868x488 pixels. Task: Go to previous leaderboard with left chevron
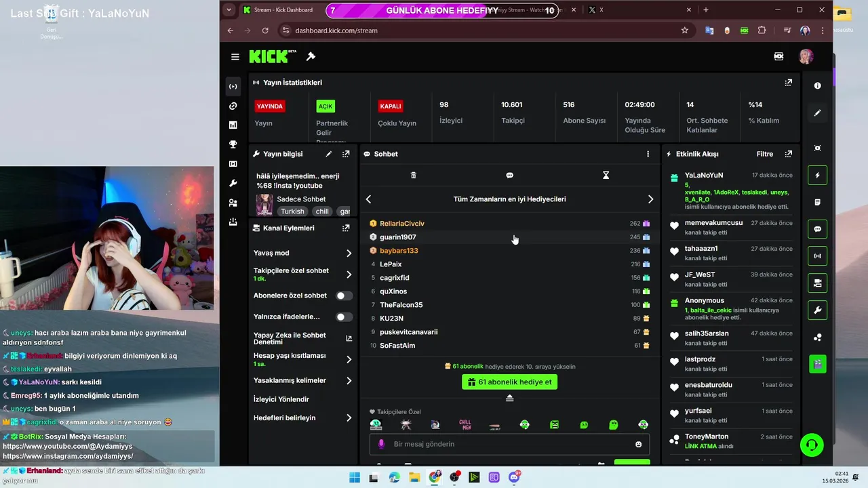tap(369, 199)
